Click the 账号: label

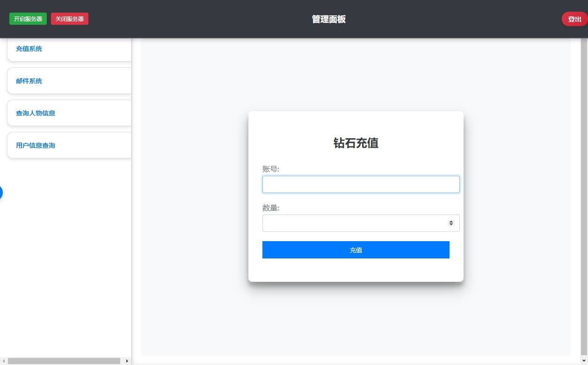(271, 169)
